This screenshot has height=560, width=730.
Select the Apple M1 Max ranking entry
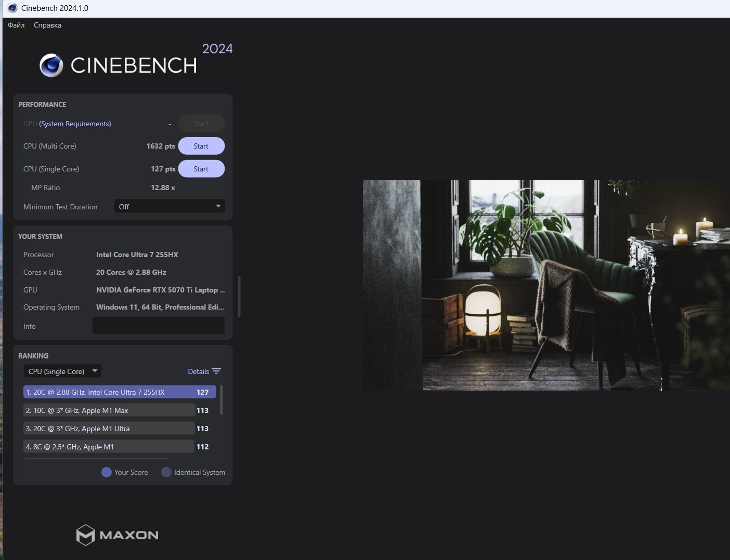(x=109, y=410)
